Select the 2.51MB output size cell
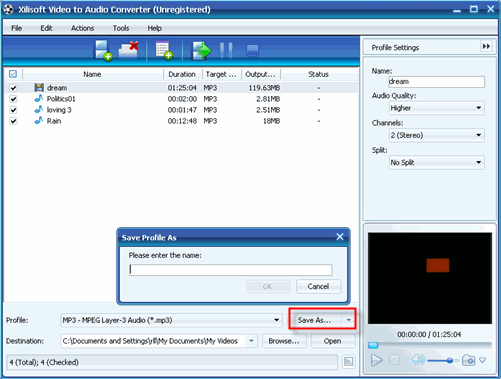The height and width of the screenshot is (379, 501). tap(268, 110)
